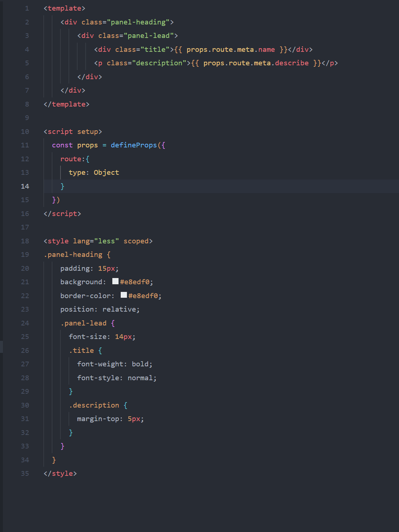Click the position: relative declaration
Screen dimensions: 399x532
pyautogui.click(x=100, y=309)
